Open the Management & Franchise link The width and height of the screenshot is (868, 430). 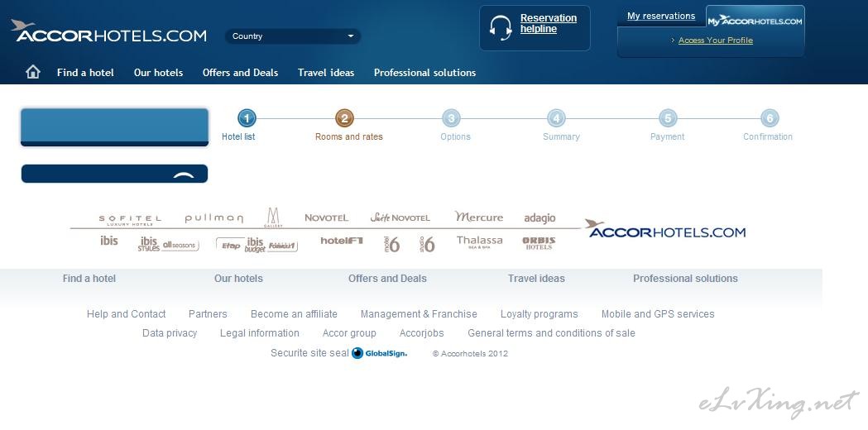pyautogui.click(x=419, y=313)
